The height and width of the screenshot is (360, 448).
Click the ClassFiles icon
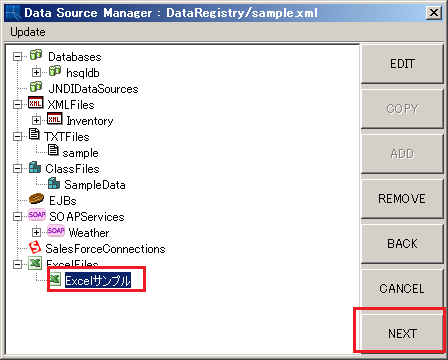coord(35,167)
